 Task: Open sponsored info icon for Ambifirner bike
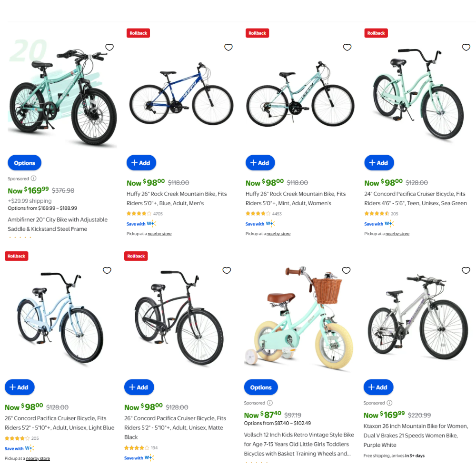point(33,178)
